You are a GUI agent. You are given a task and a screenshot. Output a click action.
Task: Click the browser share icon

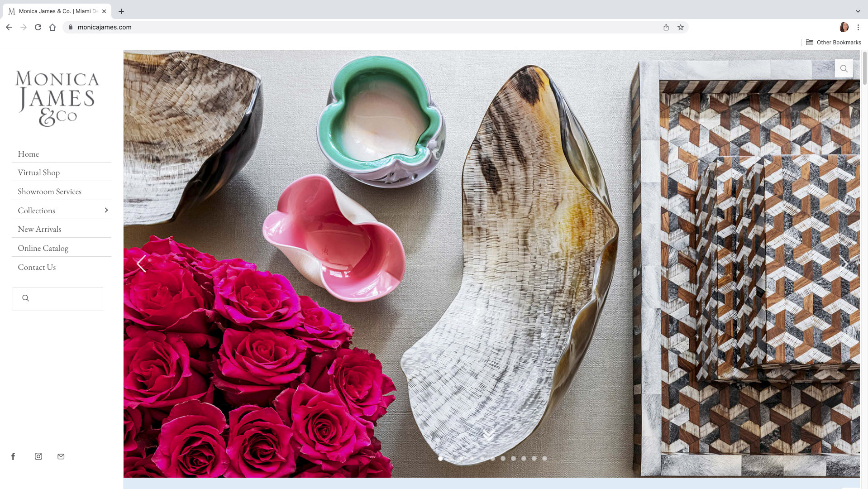pyautogui.click(x=666, y=27)
